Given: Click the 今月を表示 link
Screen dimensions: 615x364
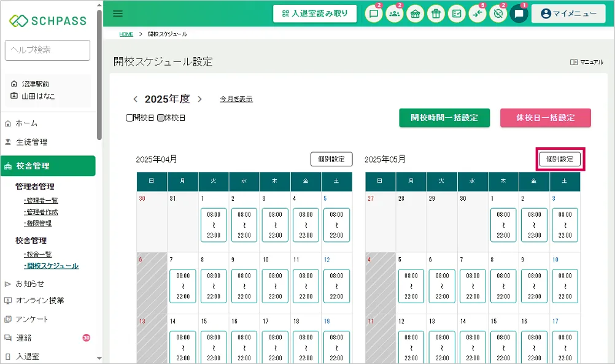Looking at the screenshot, I should pyautogui.click(x=236, y=99).
